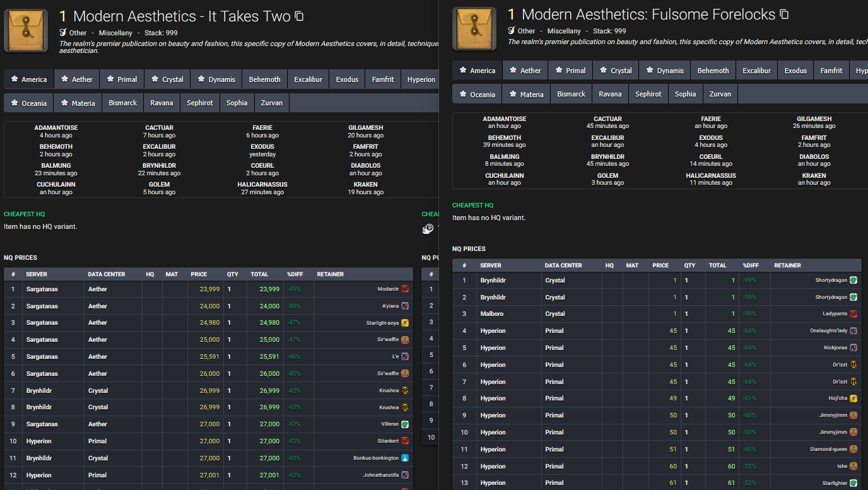
Task: Click Malboro server cell in Fulsome Forelocks table
Action: tap(508, 313)
